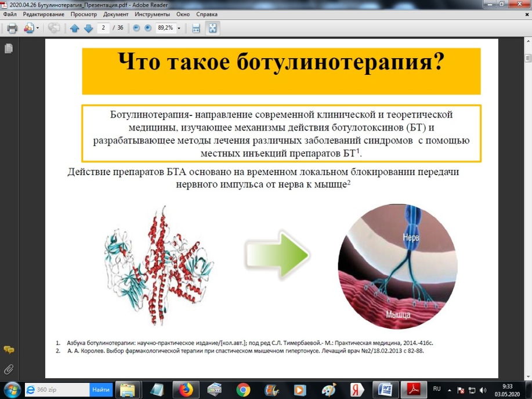
Task: Go to next page with down arrow
Action: (x=88, y=28)
